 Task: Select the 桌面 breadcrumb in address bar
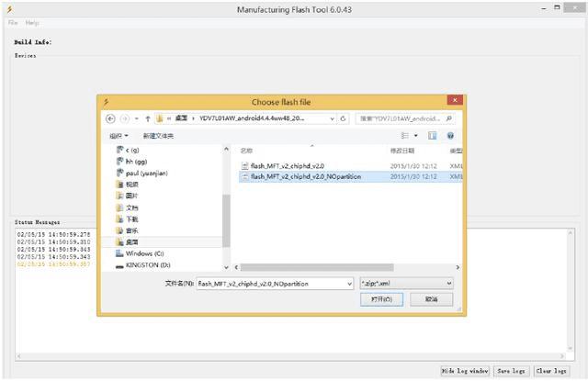181,118
